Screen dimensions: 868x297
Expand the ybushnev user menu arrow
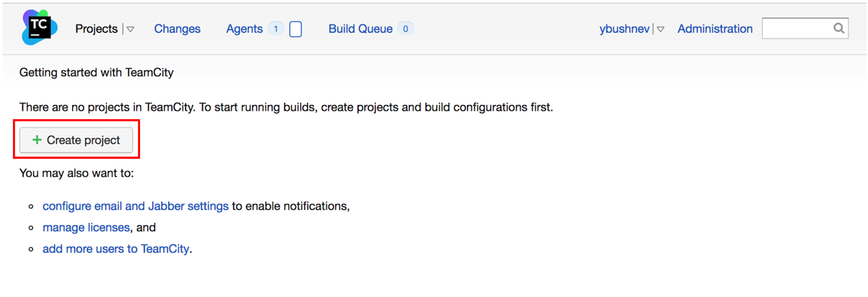pos(660,29)
